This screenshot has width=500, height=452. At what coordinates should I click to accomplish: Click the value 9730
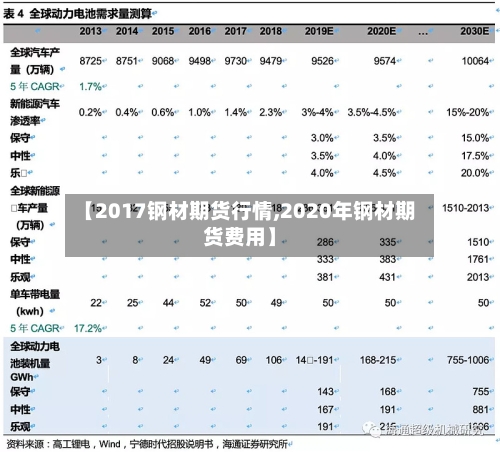[x=235, y=61]
